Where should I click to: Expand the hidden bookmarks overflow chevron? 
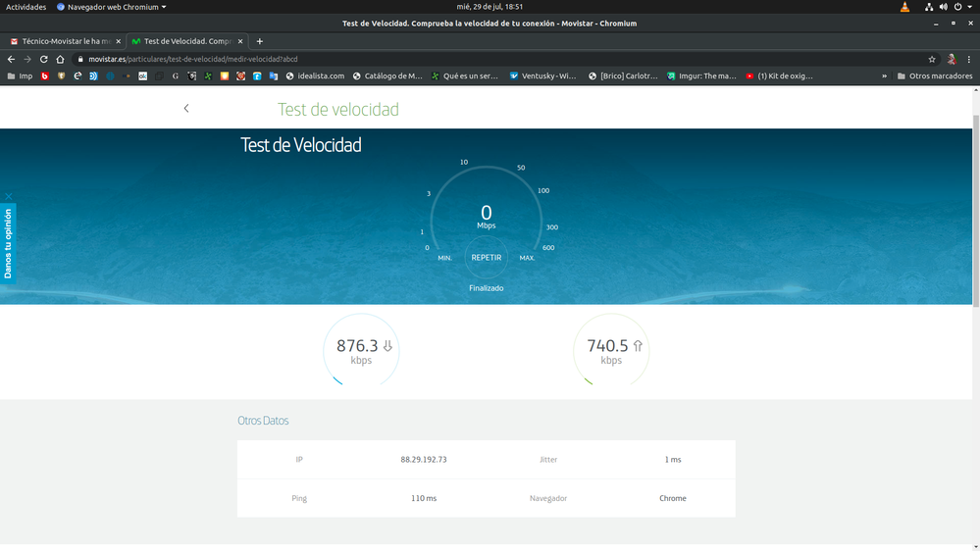(885, 75)
